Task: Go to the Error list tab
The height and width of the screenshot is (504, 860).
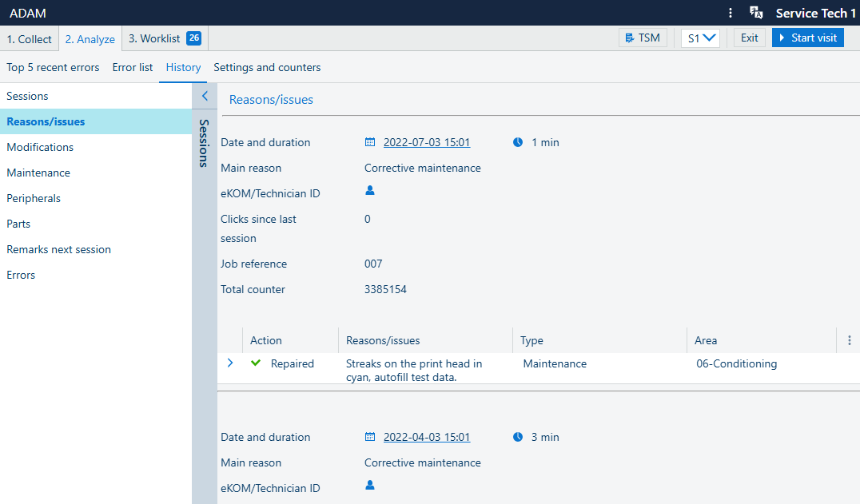Action: coord(133,67)
